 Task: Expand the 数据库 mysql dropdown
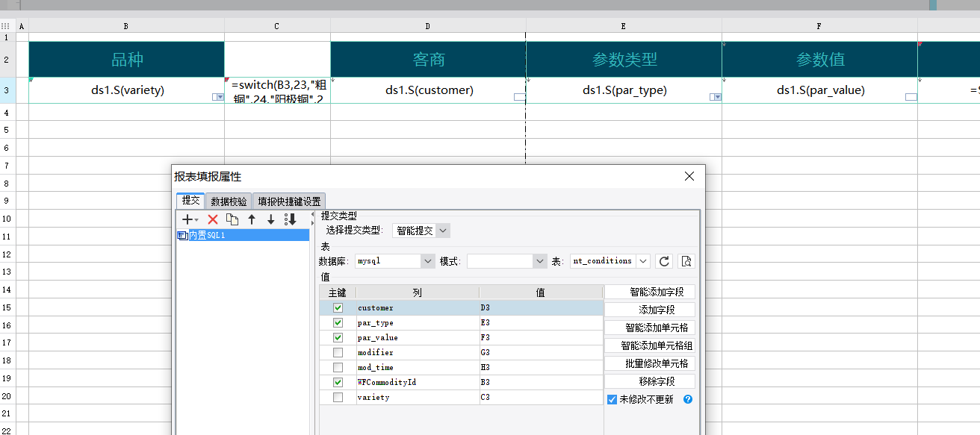coord(427,261)
